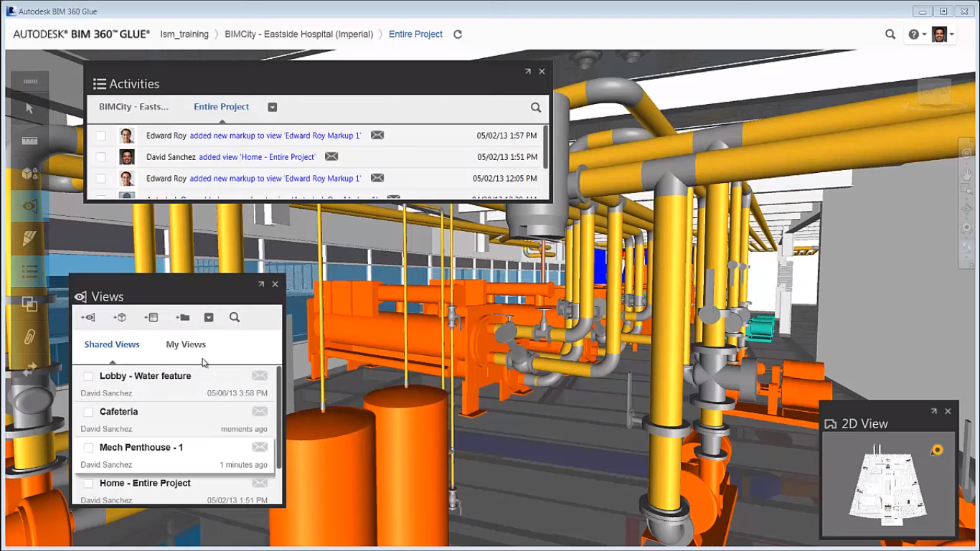
Task: Go to lsm_training in the breadcrumb
Action: point(184,34)
